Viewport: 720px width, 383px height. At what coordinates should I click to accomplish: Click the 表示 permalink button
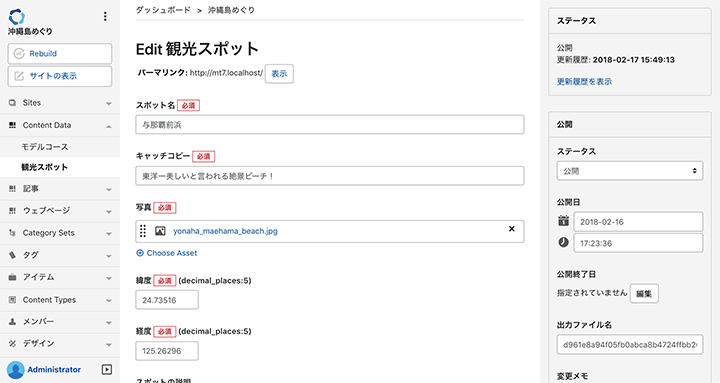click(279, 74)
